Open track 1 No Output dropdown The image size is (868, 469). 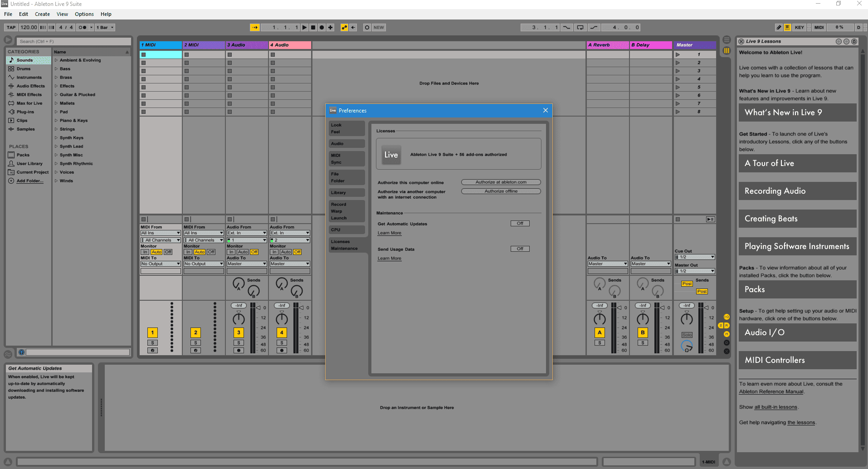[x=161, y=264]
